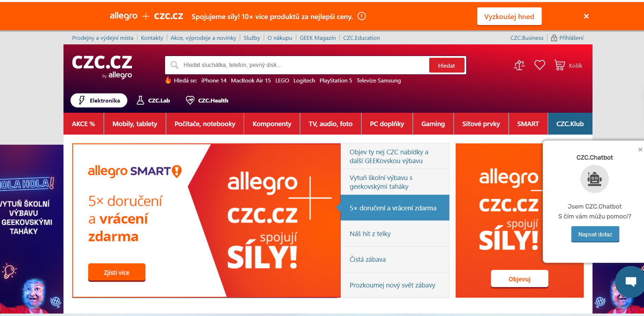Click the product comparison scales icon
Screen dimensions: 644x316
click(519, 65)
